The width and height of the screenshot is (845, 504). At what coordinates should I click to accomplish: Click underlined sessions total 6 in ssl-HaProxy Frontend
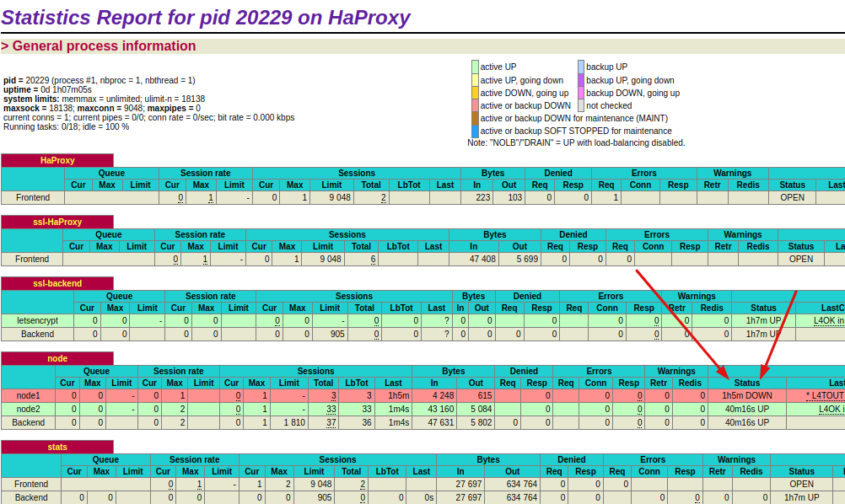pyautogui.click(x=373, y=260)
